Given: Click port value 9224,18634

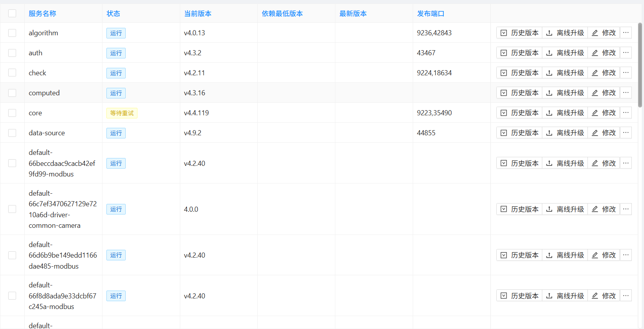Looking at the screenshot, I should (x=434, y=73).
